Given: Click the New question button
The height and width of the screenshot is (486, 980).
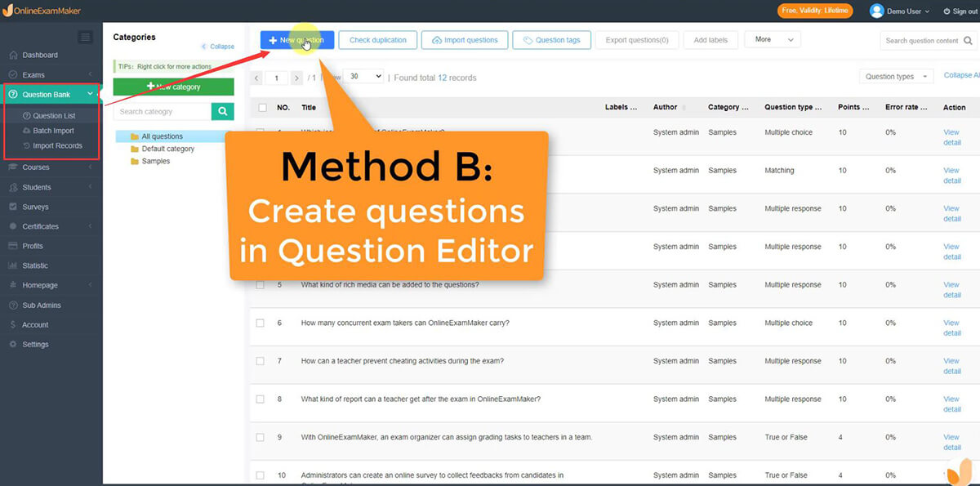Looking at the screenshot, I should coord(297,40).
